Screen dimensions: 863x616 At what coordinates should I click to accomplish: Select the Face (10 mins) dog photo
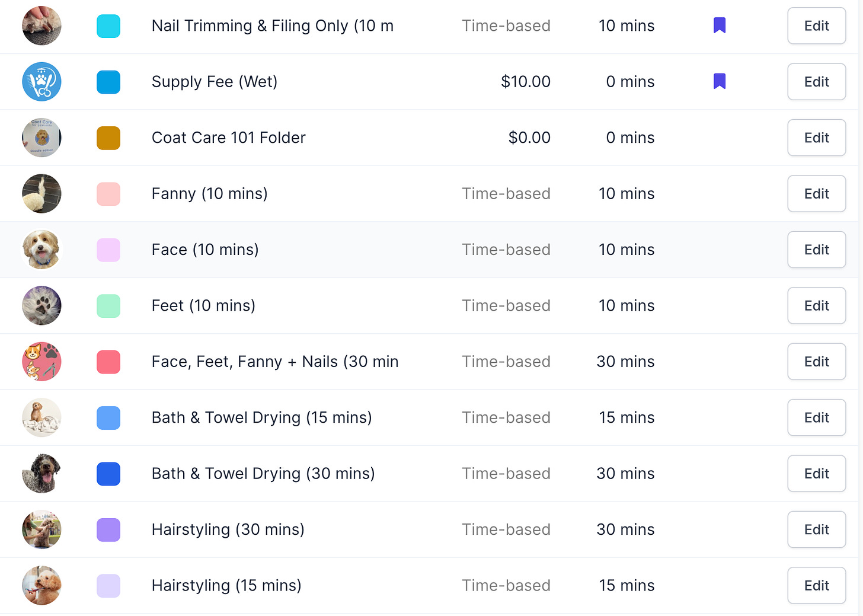tap(41, 250)
